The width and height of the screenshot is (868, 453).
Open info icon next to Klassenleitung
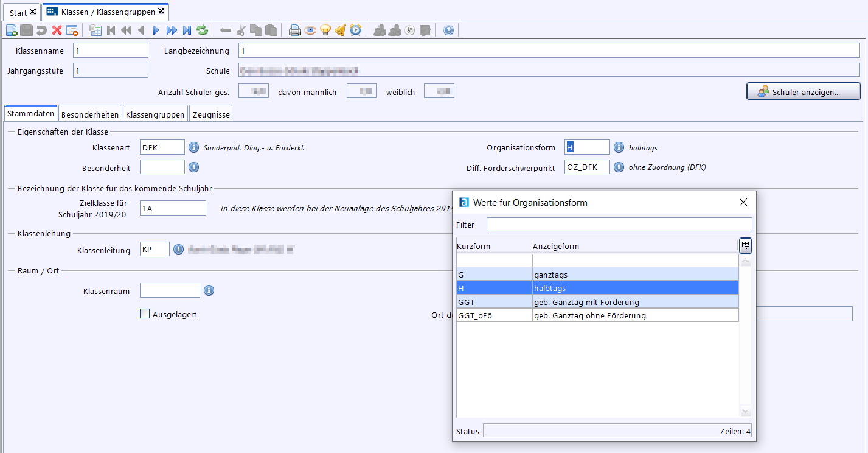pos(178,249)
